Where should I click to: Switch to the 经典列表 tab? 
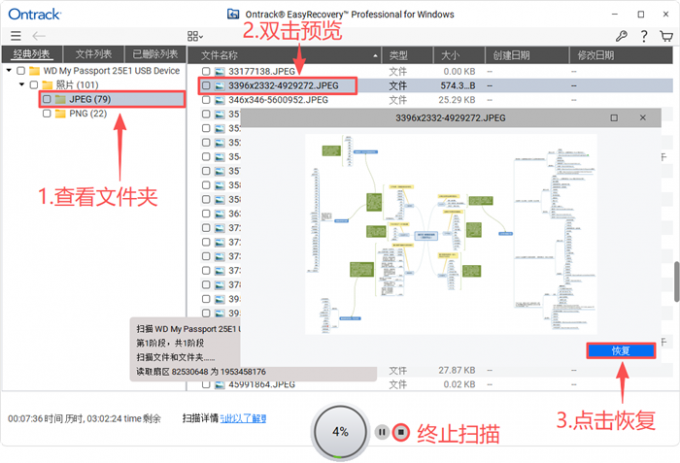(x=32, y=54)
